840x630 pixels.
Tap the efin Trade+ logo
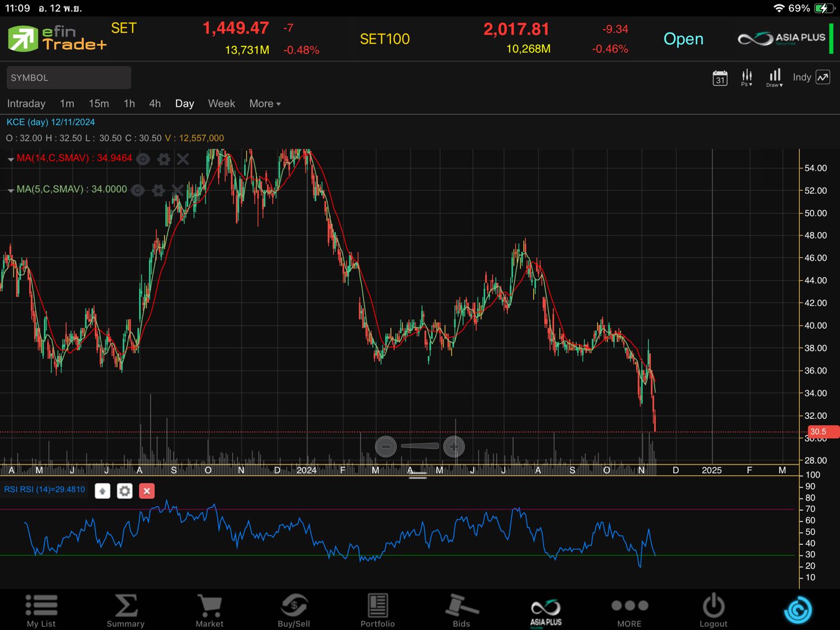(57, 39)
